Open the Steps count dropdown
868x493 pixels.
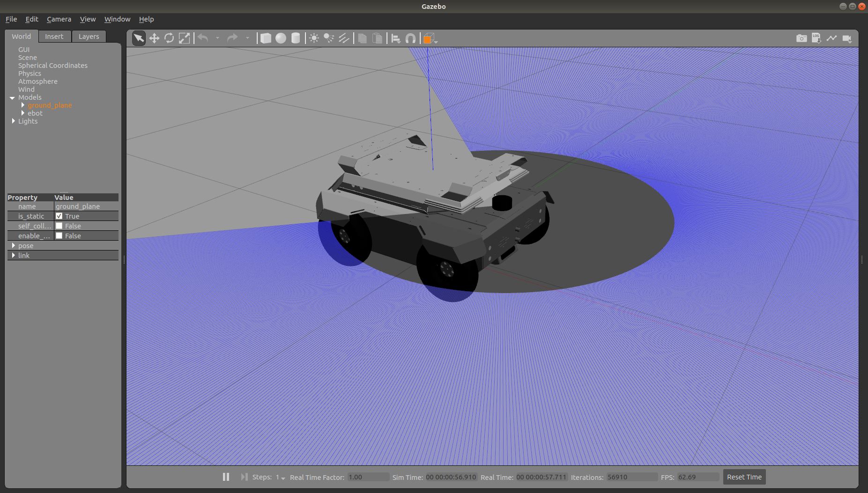tap(281, 477)
